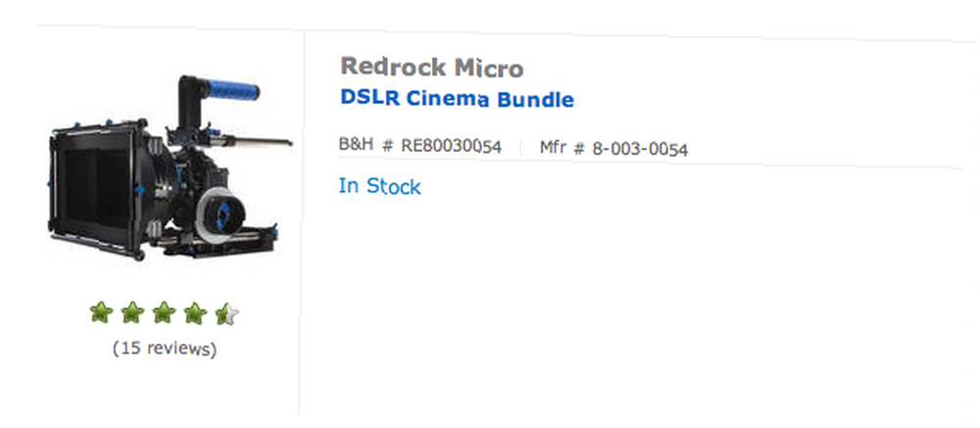This screenshot has width=980, height=428.
Task: Click the second green rating star
Action: (132, 312)
